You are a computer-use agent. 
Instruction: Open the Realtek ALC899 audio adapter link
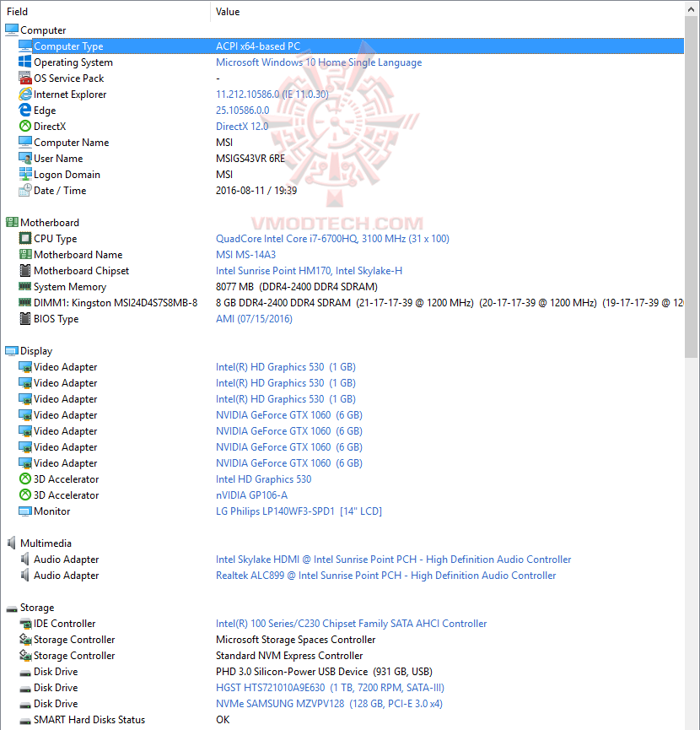(x=385, y=576)
